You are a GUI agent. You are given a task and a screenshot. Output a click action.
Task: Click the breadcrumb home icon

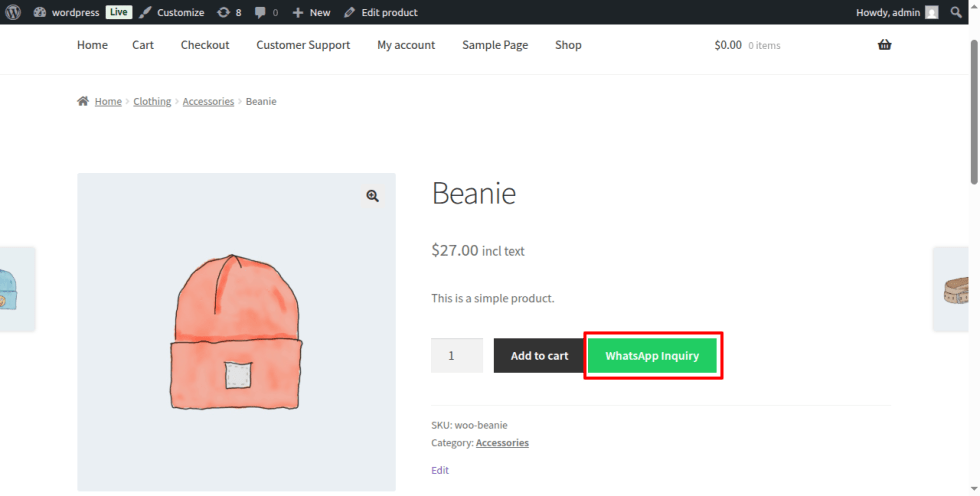(x=82, y=101)
